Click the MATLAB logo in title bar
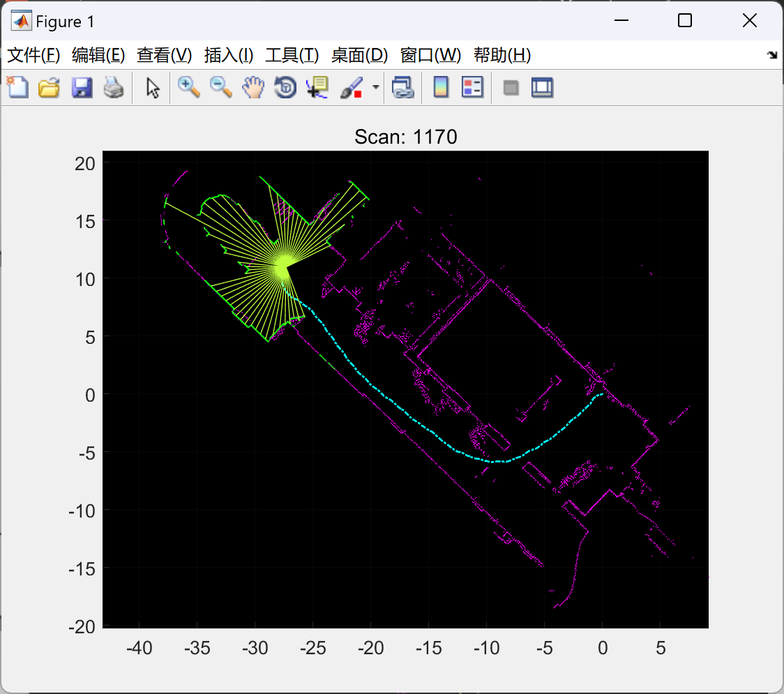Viewport: 784px width, 694px height. pyautogui.click(x=22, y=20)
